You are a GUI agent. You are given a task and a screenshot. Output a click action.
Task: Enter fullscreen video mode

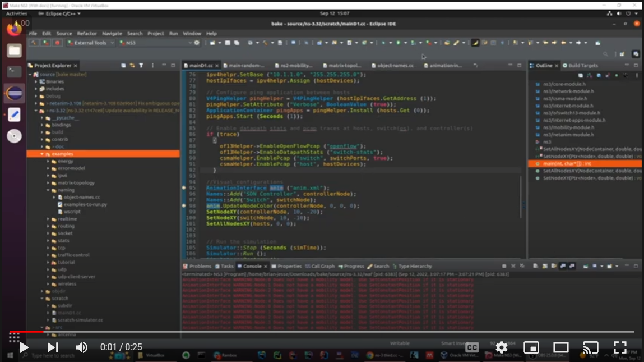pyautogui.click(x=620, y=347)
